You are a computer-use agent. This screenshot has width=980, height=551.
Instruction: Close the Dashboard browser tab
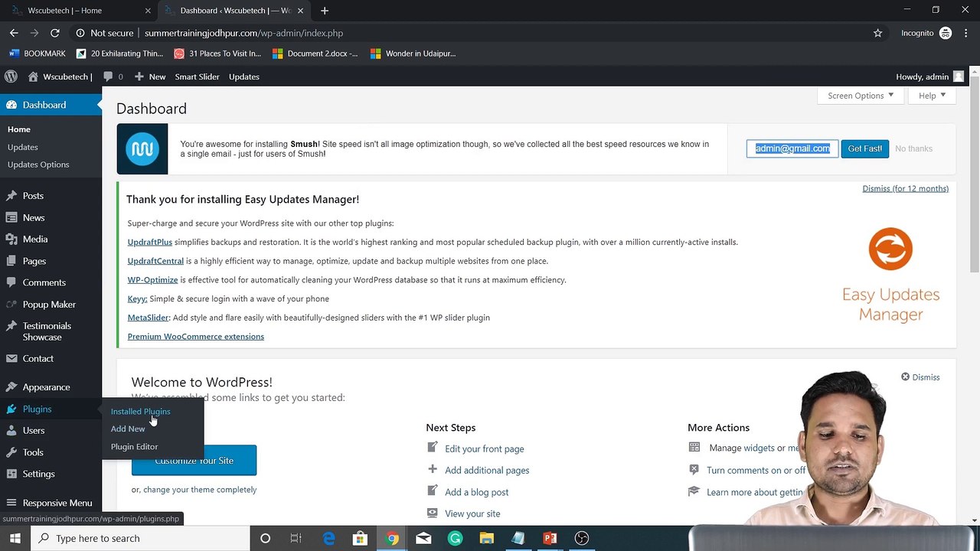pos(301,11)
